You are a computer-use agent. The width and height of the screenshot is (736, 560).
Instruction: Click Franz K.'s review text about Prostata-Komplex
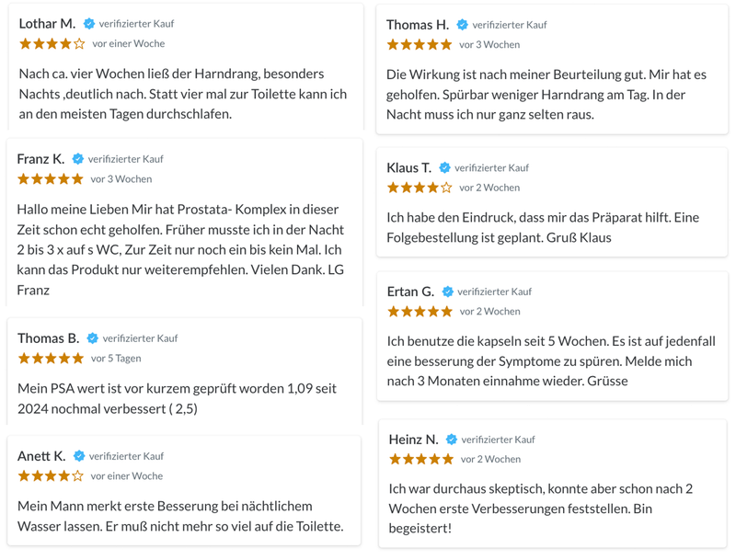point(180,249)
